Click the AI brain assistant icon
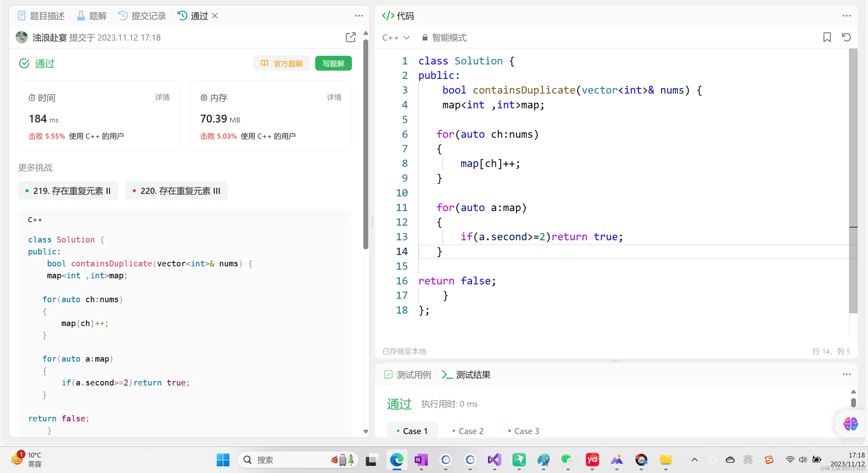 (850, 423)
